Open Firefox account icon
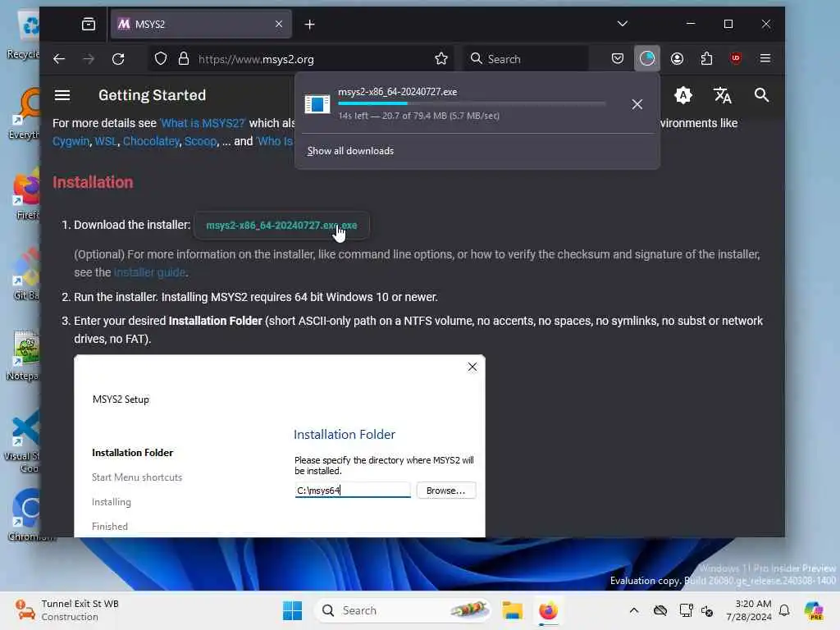This screenshot has width=840, height=630. point(677,58)
